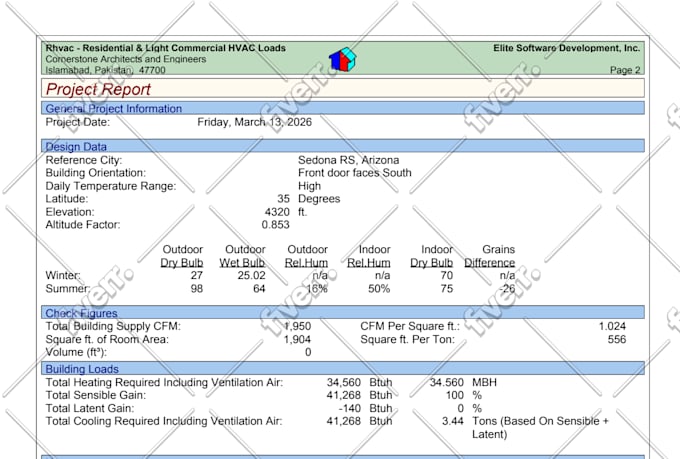The width and height of the screenshot is (680, 459).
Task: Select summer outdoor dry bulb value 98
Action: [x=197, y=289]
